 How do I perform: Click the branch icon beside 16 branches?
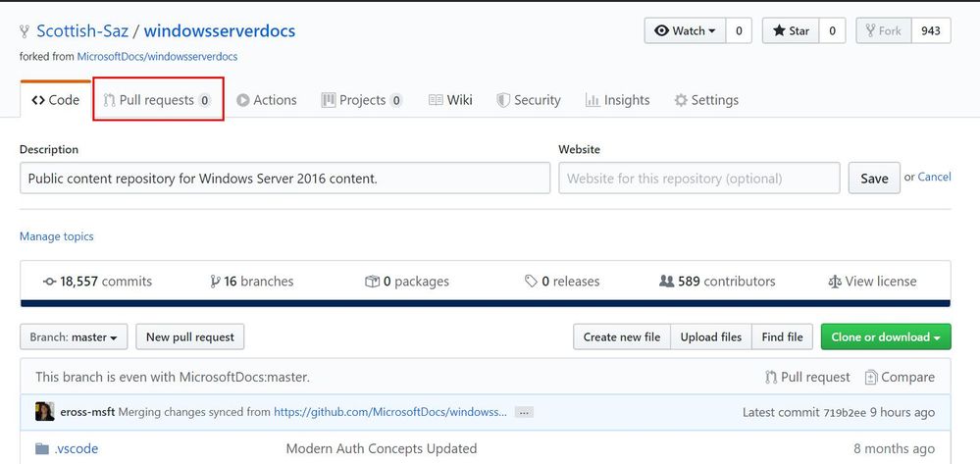(x=215, y=282)
